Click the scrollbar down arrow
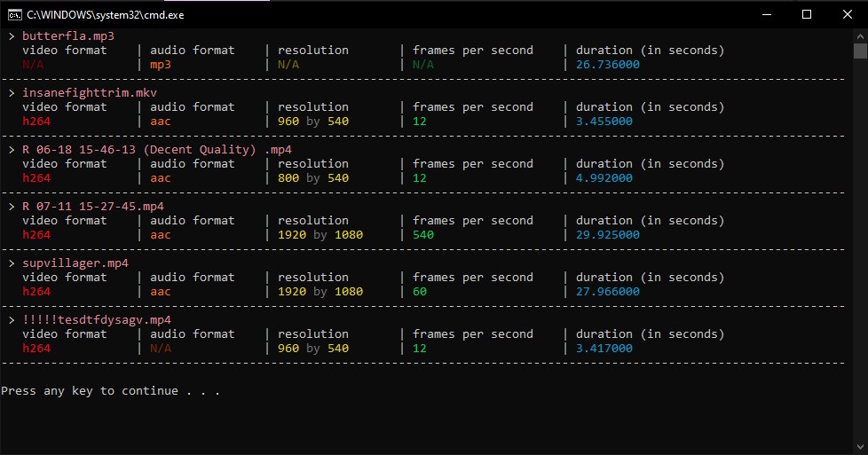Viewport: 868px width, 455px height. [x=860, y=448]
